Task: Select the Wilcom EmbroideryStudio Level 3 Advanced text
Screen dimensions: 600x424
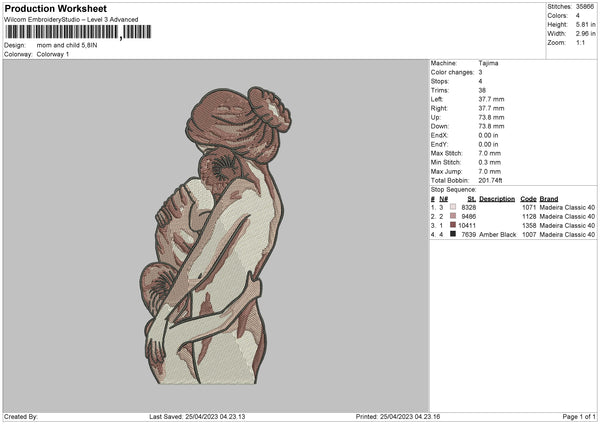Action: tap(71, 20)
